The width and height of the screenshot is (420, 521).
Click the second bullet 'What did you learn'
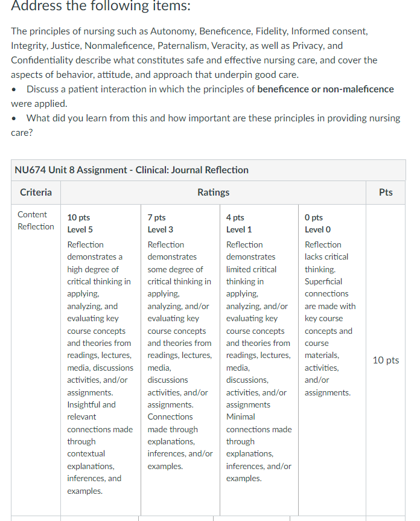click(206, 125)
